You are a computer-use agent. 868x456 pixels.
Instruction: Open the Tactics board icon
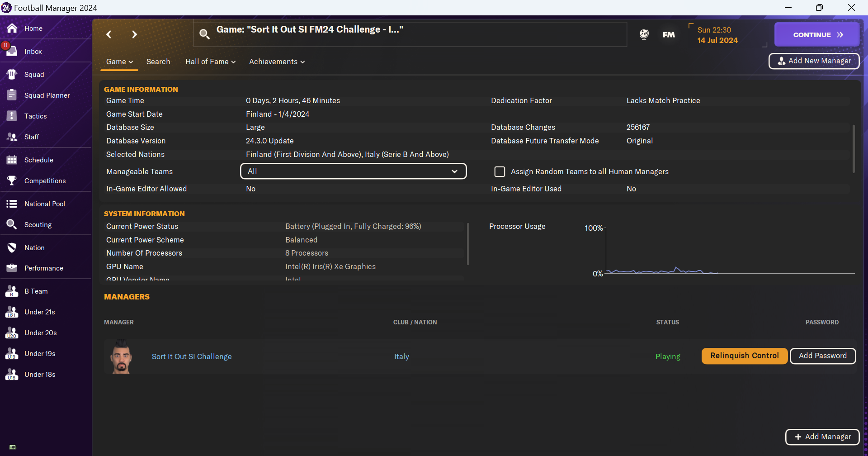(x=12, y=116)
